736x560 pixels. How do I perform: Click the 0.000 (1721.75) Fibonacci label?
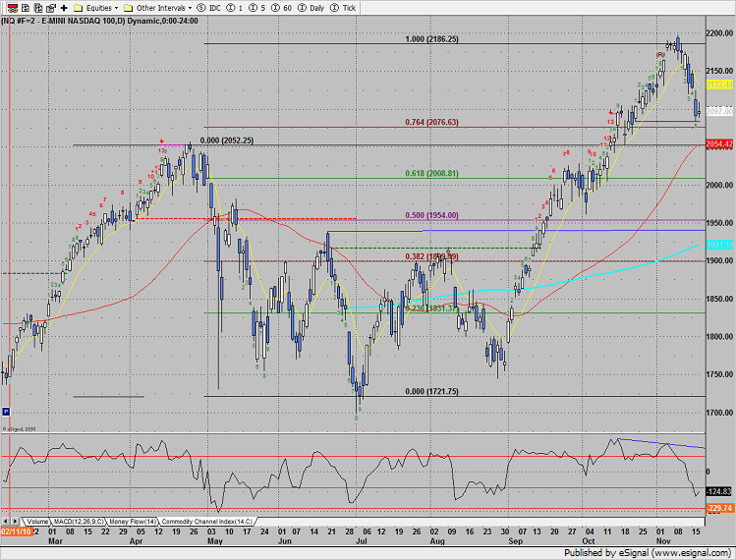point(431,391)
